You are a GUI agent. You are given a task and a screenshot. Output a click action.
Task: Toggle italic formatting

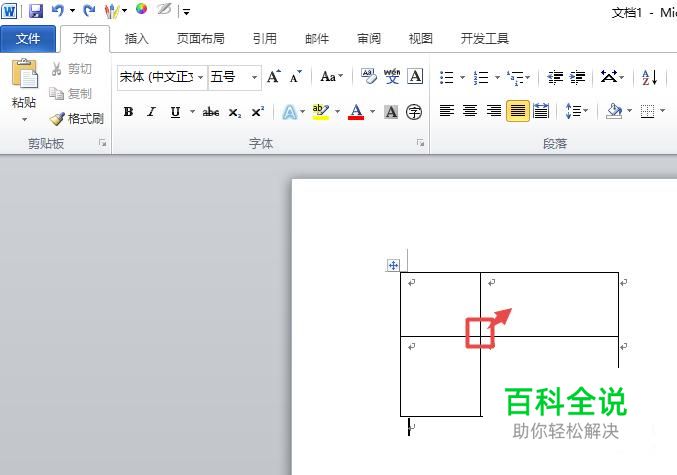pyautogui.click(x=151, y=112)
